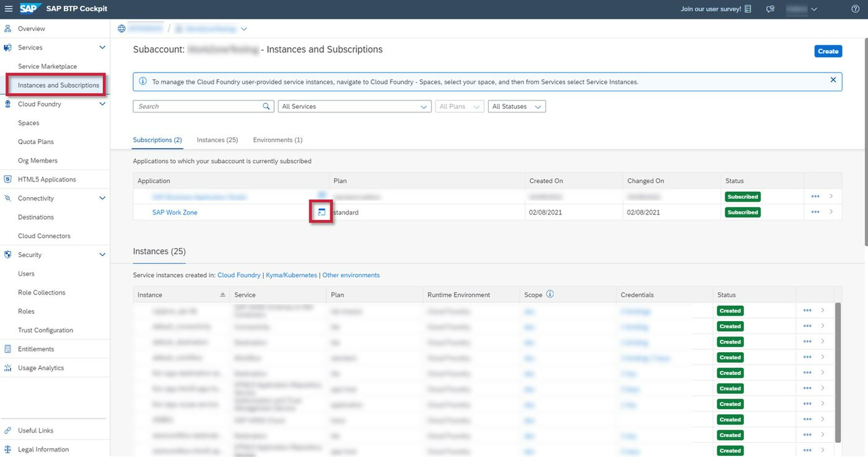This screenshot has width=868, height=457.
Task: Click the Scope column info icon
Action: click(x=549, y=295)
